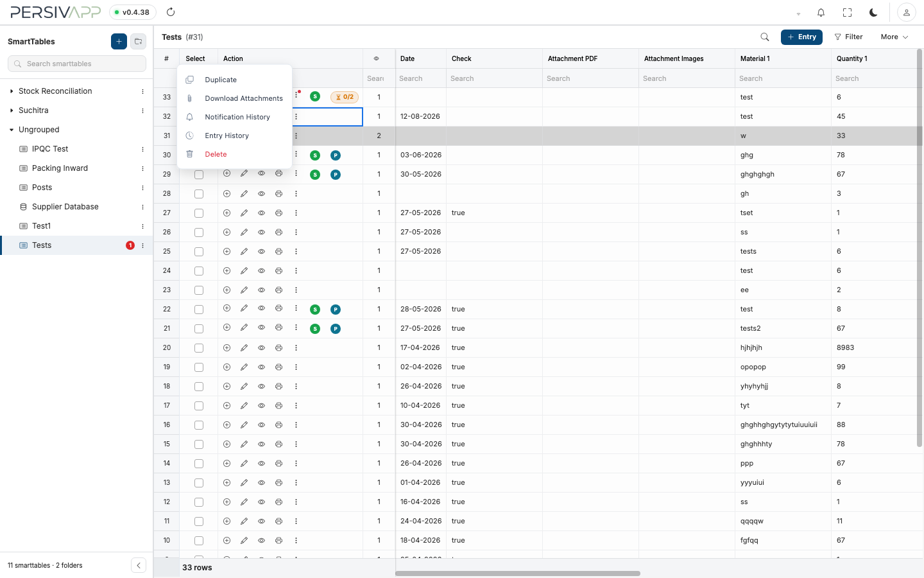Click the Material 1 column header
924x578 pixels.
tap(783, 58)
